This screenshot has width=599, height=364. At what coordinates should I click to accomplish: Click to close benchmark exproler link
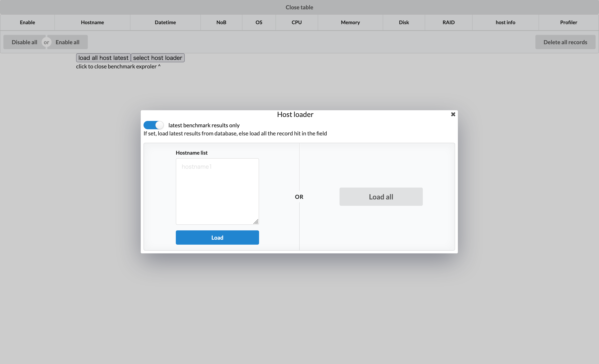click(118, 66)
